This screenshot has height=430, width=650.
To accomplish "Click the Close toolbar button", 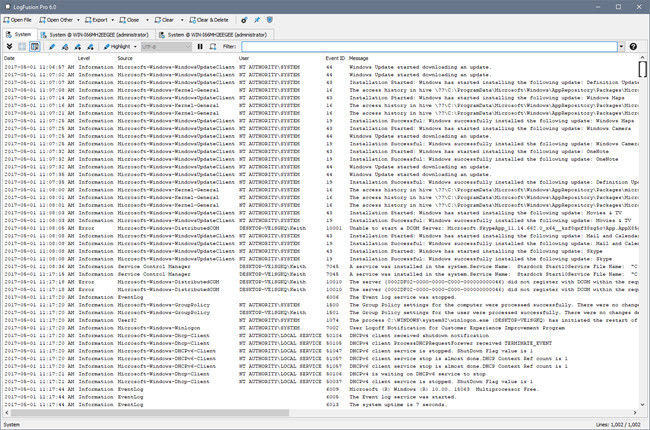I will point(129,20).
